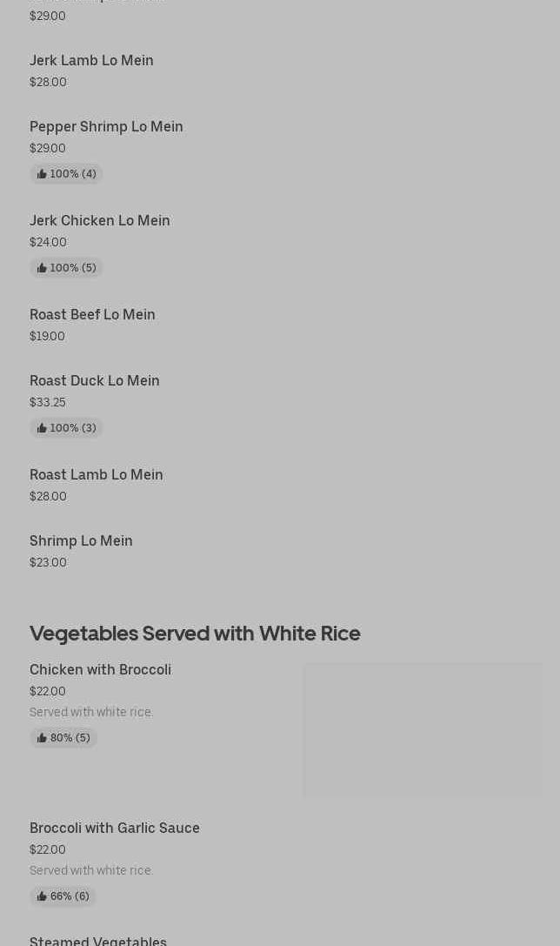560x946 pixels.
Task: Open Chicken with Broccoli item
Action: 100,670
